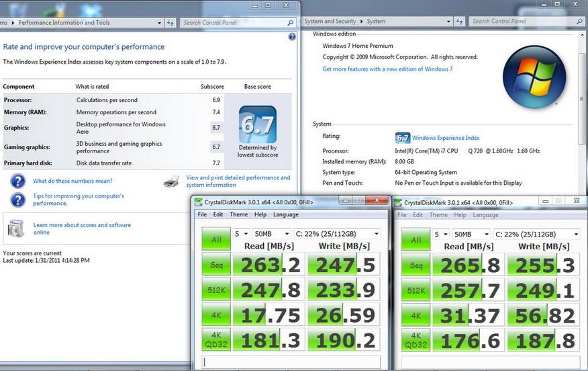This screenshot has height=371, width=588.
Task: Run 4K test in right CrystalDiskMark window
Action: tap(415, 315)
